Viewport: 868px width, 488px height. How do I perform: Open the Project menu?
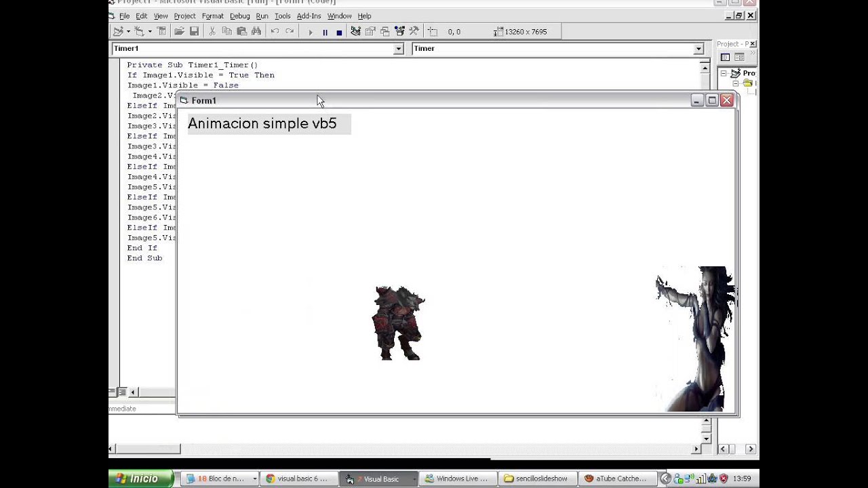184,16
